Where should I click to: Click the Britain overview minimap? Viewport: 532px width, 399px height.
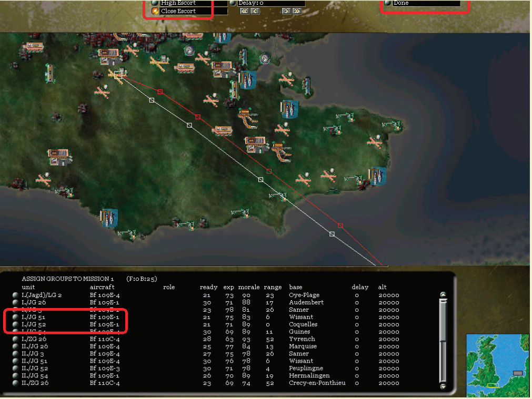click(497, 365)
